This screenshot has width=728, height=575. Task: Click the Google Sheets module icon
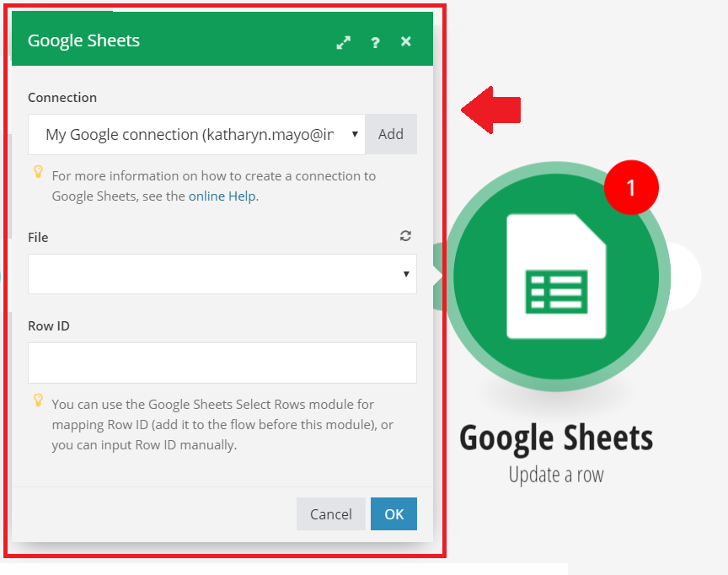click(x=556, y=277)
